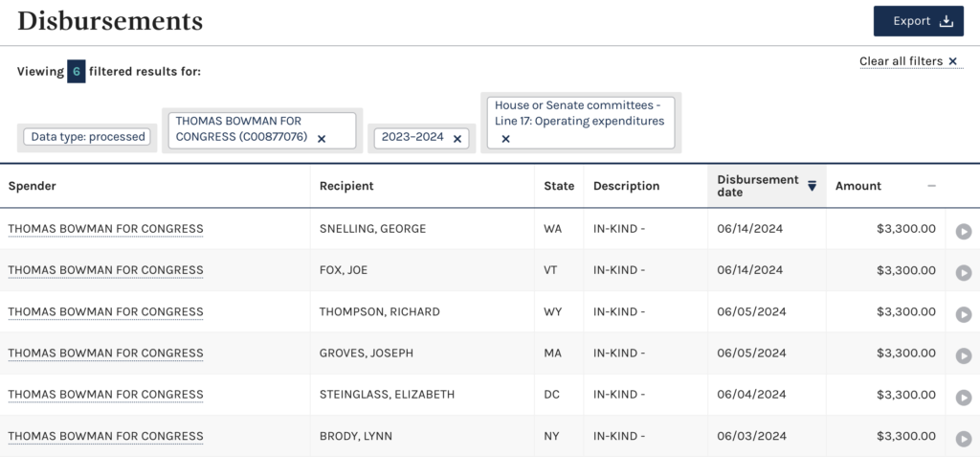Click the filtered results count badge
Viewport: 980px width, 457px height.
[x=77, y=71]
